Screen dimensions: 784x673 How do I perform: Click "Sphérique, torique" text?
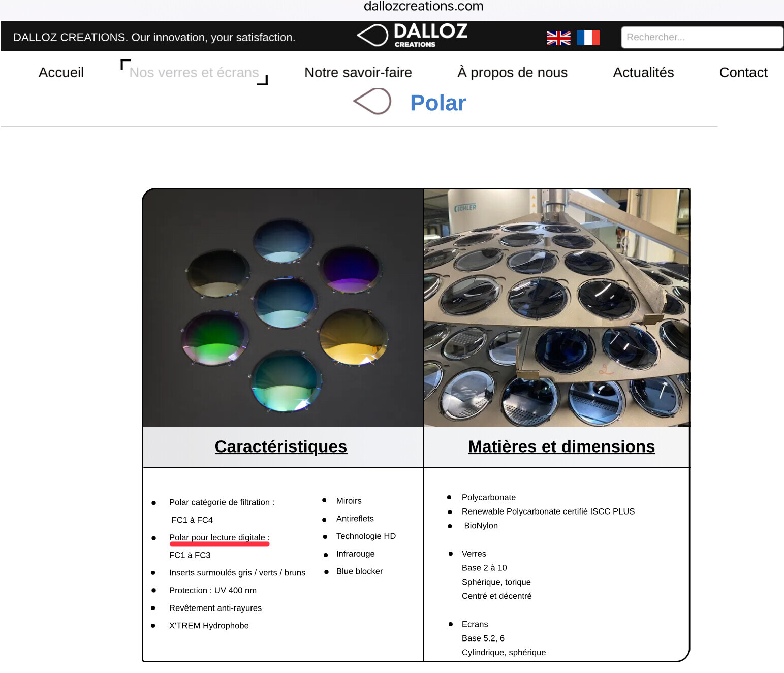496,582
